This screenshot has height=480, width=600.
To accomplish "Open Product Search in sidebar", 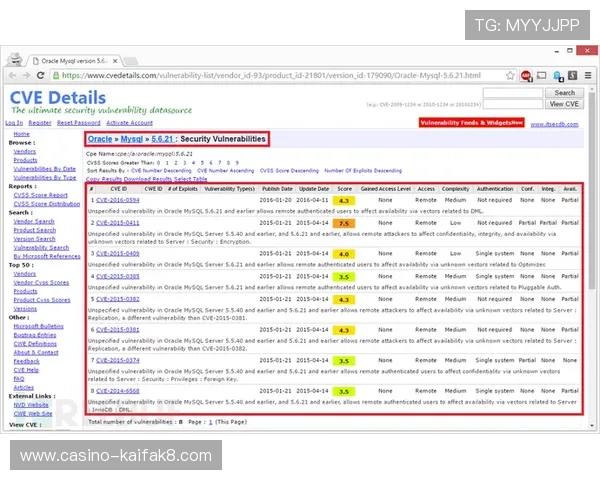I will click(34, 230).
